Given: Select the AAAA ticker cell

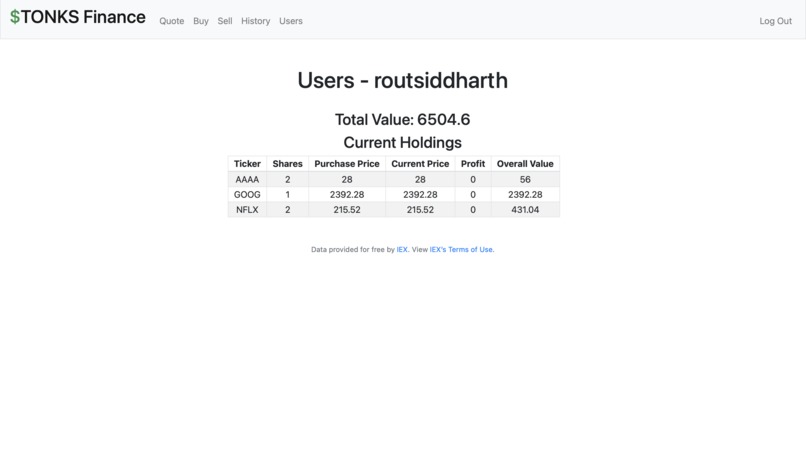Looking at the screenshot, I should [247, 179].
